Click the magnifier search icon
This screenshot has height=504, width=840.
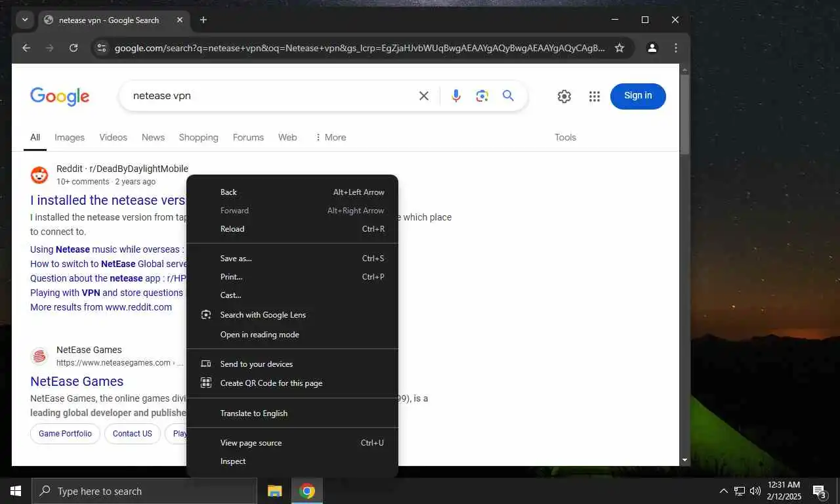pos(508,96)
